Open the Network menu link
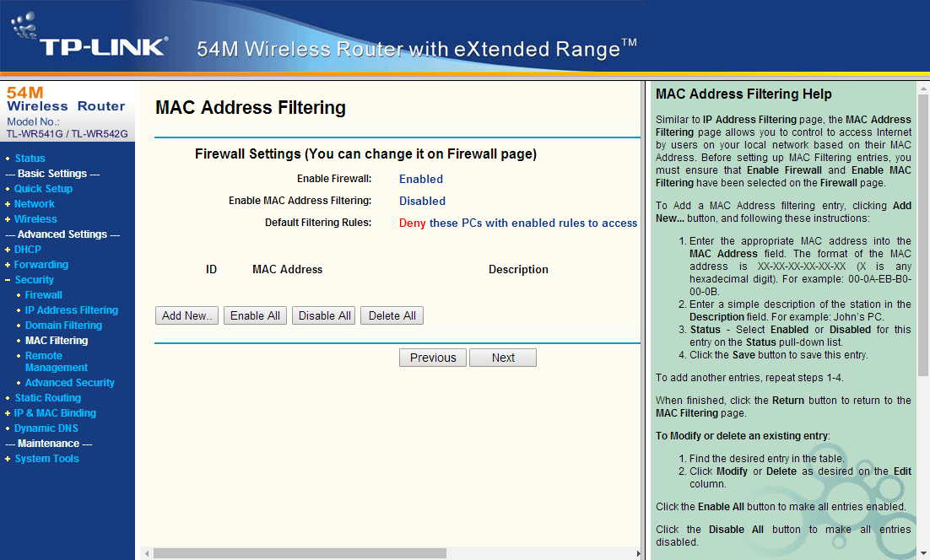 point(35,204)
